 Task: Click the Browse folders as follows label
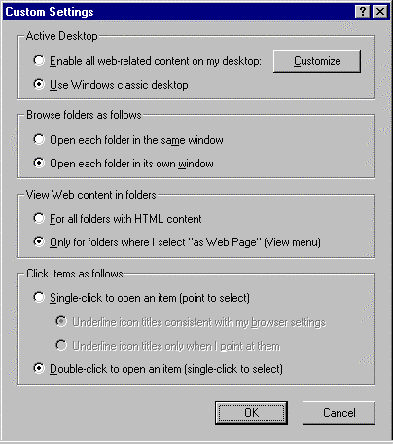pyautogui.click(x=84, y=115)
